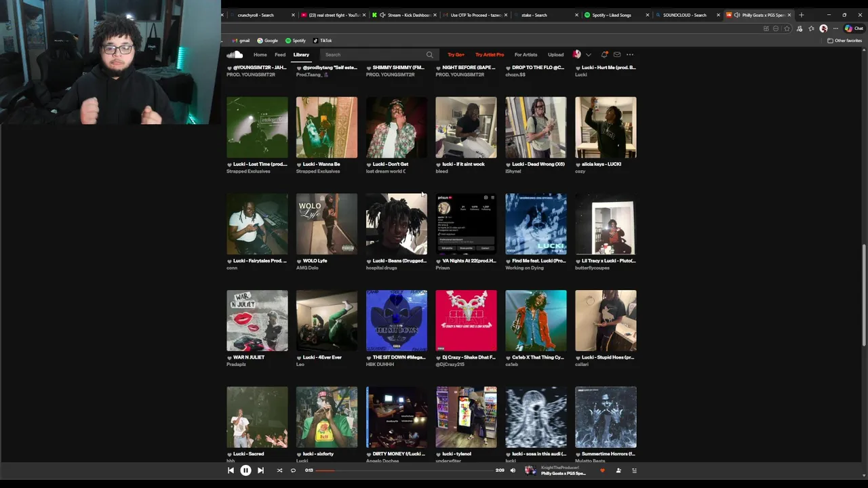Open Lucki - Don't Get track title
Image resolution: width=868 pixels, height=488 pixels.
(x=391, y=164)
